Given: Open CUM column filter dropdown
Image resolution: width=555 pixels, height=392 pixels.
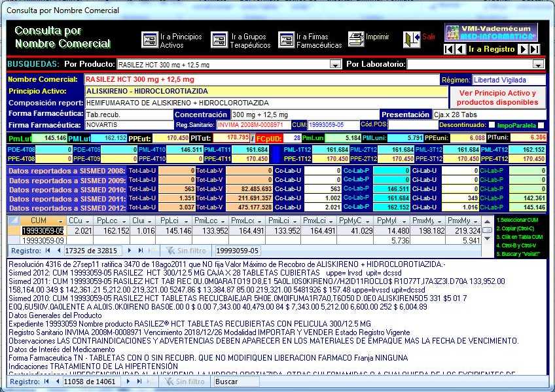Looking at the screenshot, I should (x=60, y=221).
